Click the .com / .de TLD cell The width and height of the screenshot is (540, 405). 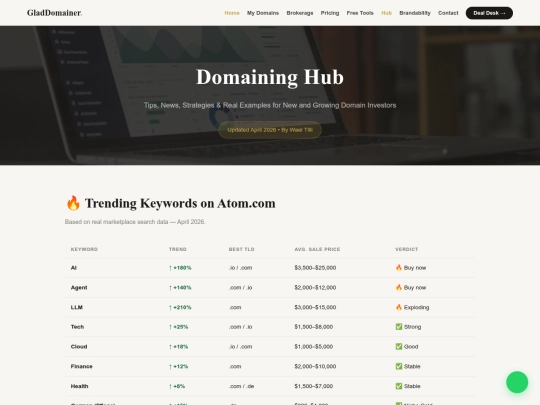pos(241,386)
